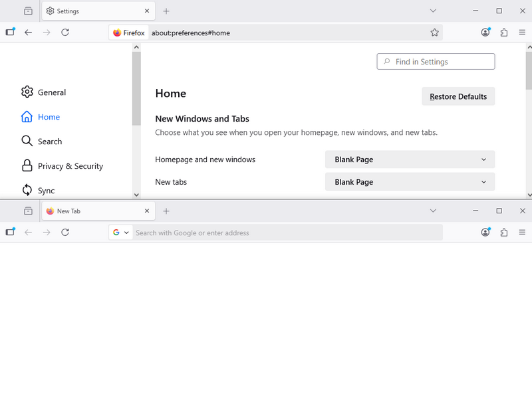Click the reload icon in New Tab window
The image size is (532, 396).
click(65, 233)
